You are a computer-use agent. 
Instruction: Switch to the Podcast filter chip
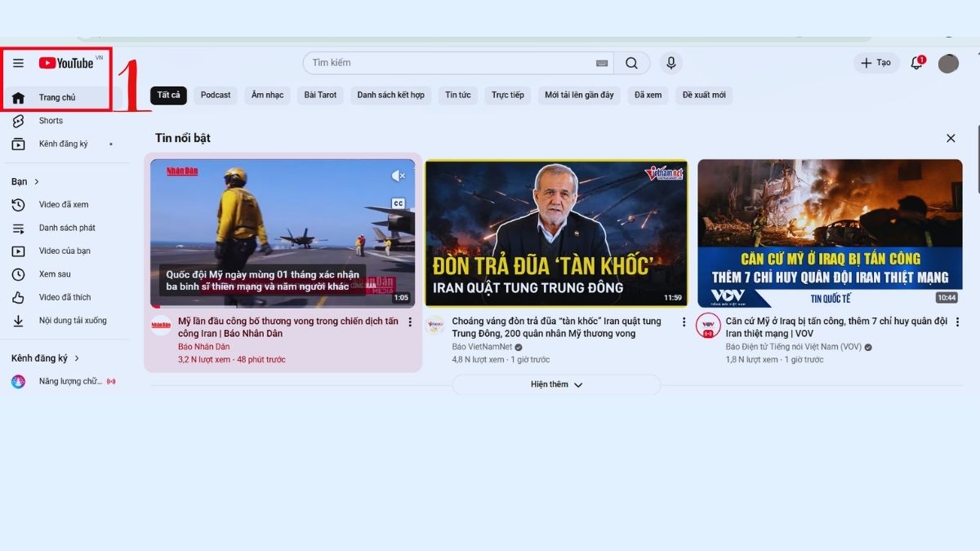[215, 95]
